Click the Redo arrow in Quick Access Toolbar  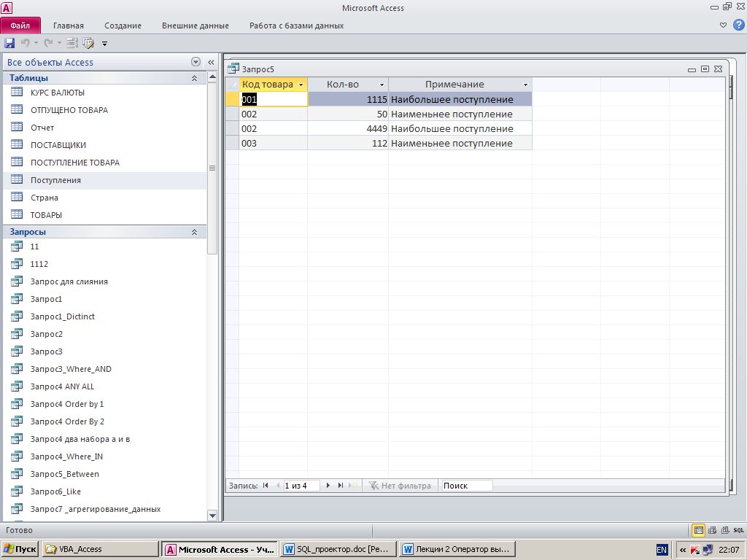coord(48,43)
